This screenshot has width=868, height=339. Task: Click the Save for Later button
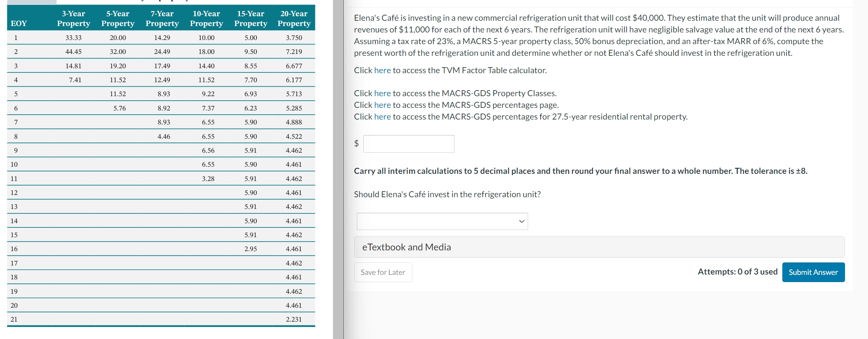coord(383,272)
